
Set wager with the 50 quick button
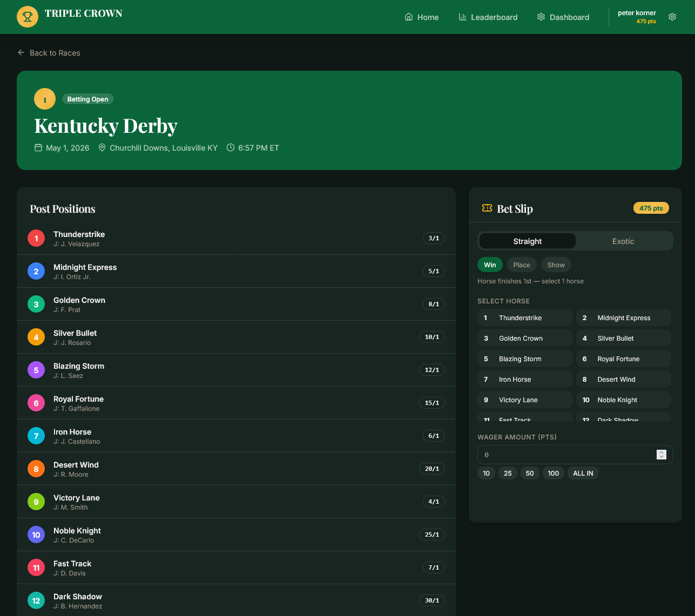pos(530,473)
